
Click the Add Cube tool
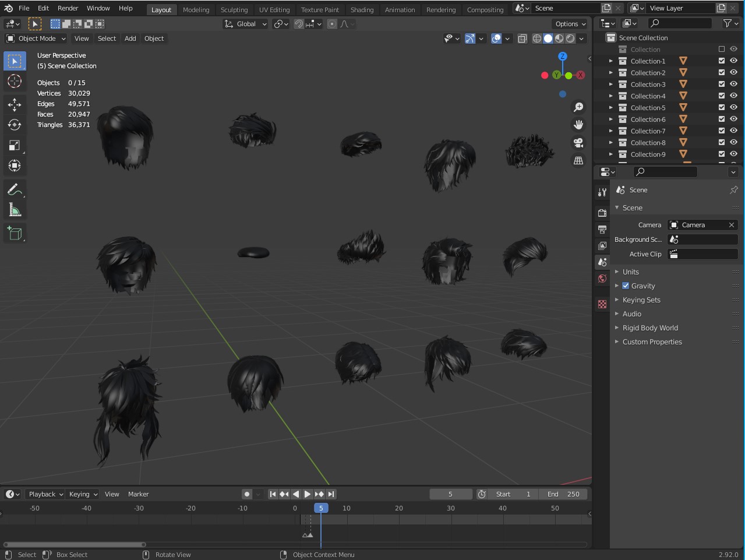(15, 234)
